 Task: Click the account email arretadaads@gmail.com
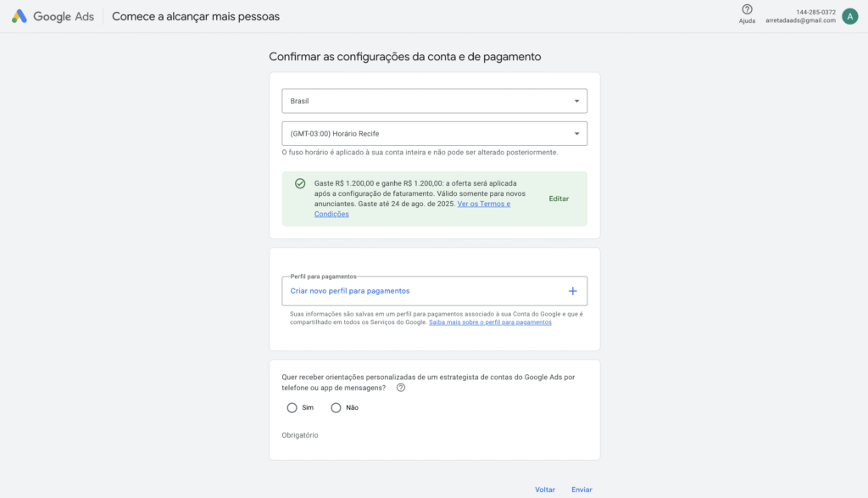pos(800,20)
